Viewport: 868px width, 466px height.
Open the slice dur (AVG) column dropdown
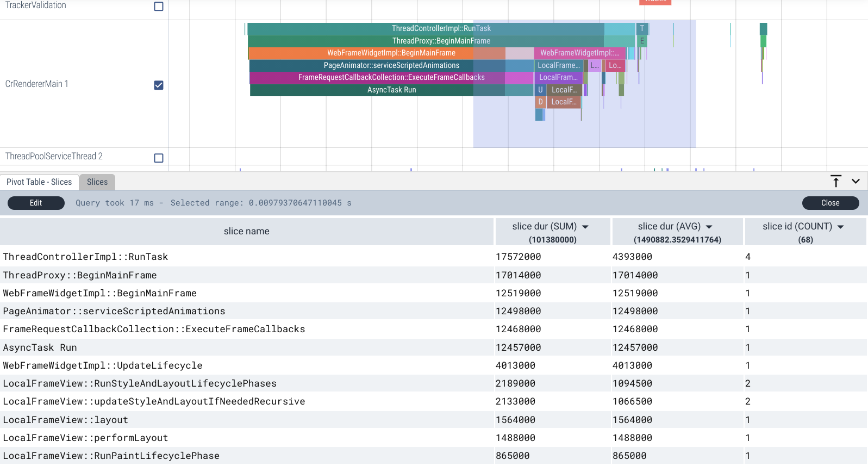[709, 227]
